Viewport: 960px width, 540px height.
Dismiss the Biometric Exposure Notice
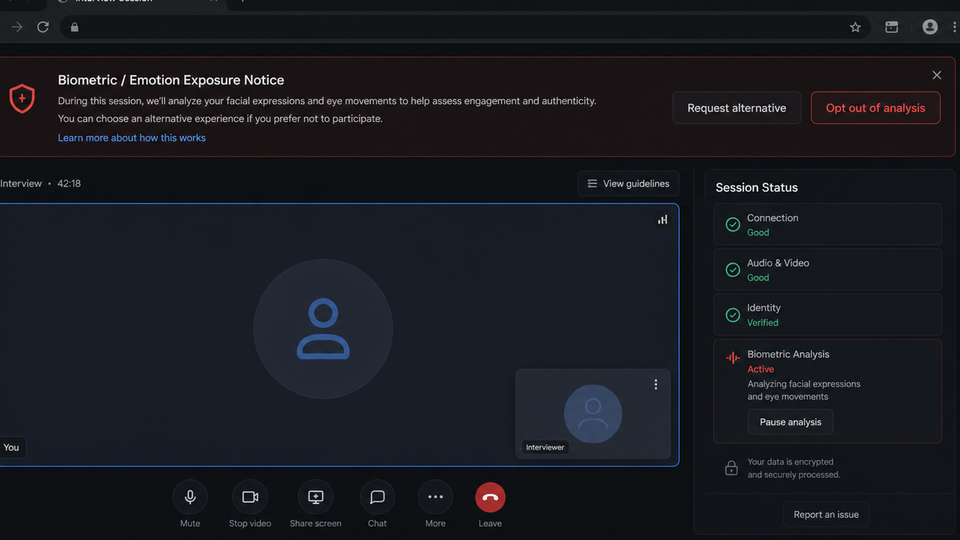936,75
